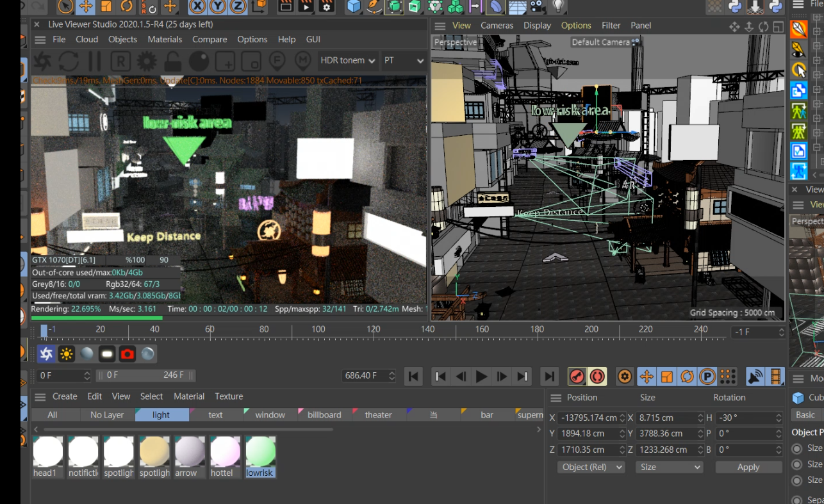Play the timeline animation forward
Screen dimensions: 824x504
pos(481,377)
